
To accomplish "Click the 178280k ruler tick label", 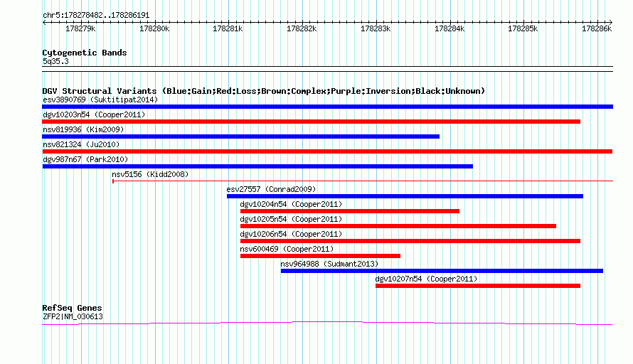I will [154, 28].
